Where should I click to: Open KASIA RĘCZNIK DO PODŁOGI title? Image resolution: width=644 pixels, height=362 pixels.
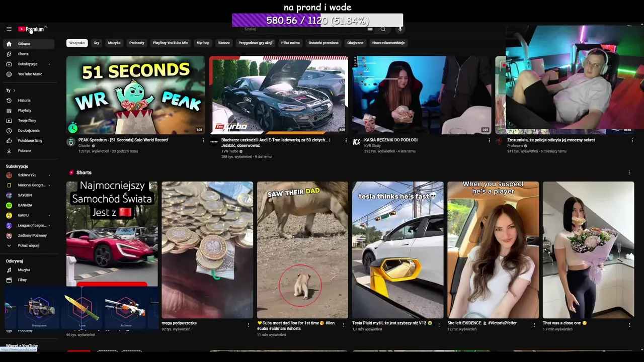391,140
